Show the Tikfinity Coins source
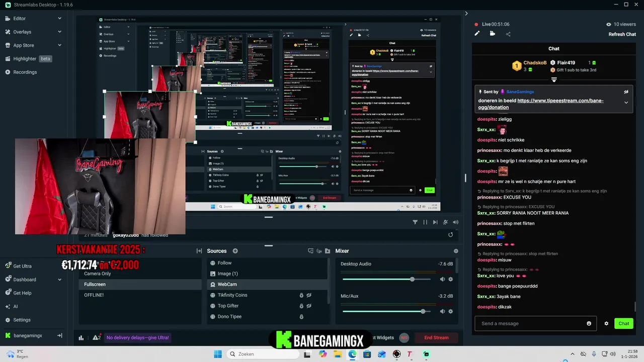644x362 pixels. [309, 295]
